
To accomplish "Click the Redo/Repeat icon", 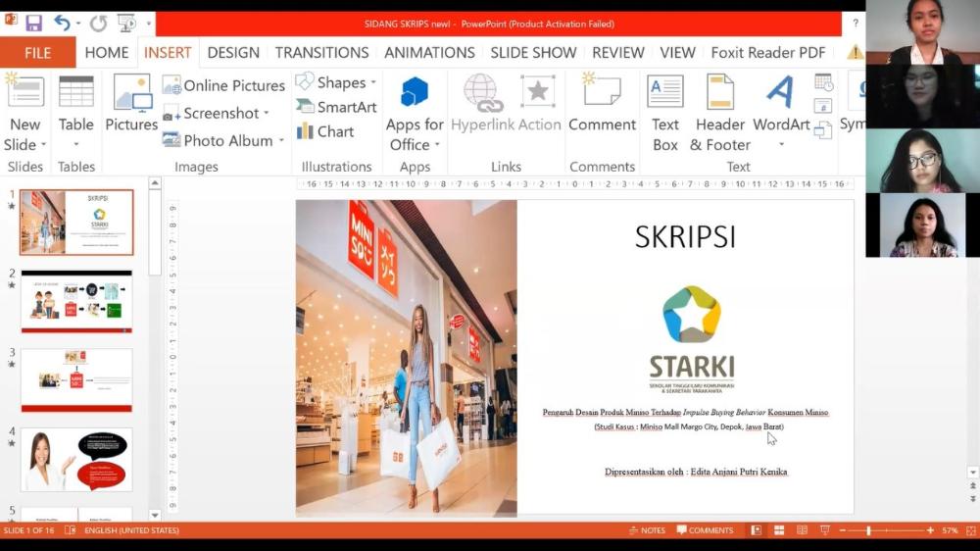I will pyautogui.click(x=98, y=24).
